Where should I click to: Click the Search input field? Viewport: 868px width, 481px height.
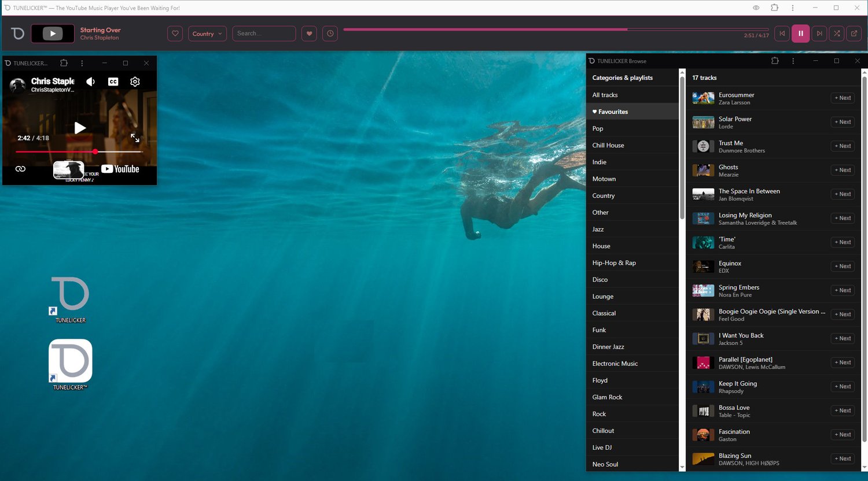(264, 34)
